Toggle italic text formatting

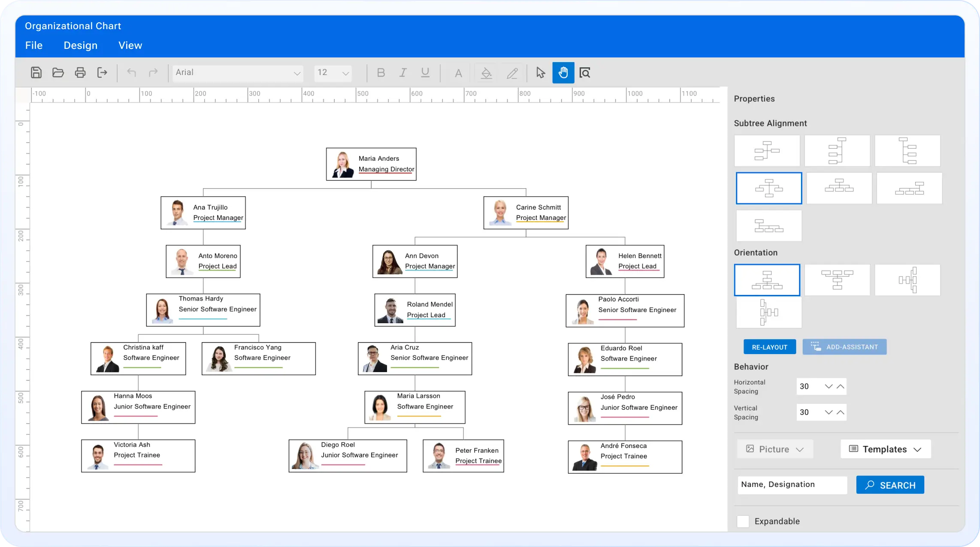coord(402,72)
